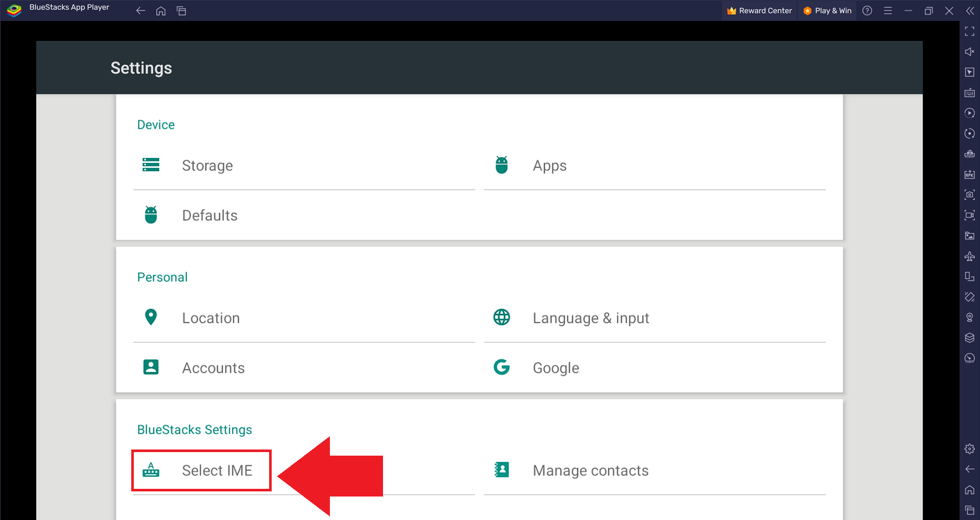This screenshot has width=980, height=520.
Task: Click the BlueStacks Settings section header
Action: tap(195, 430)
